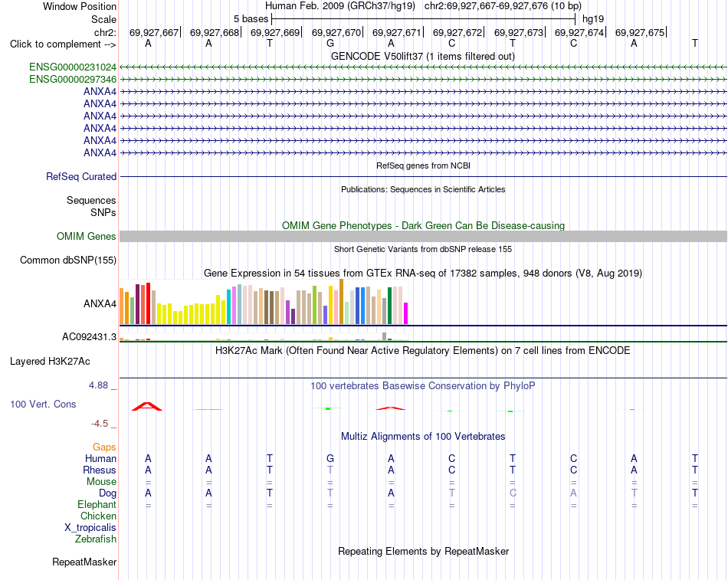Click the 100 Vert. Cons track label
The width and height of the screenshot is (728, 580).
(43, 404)
